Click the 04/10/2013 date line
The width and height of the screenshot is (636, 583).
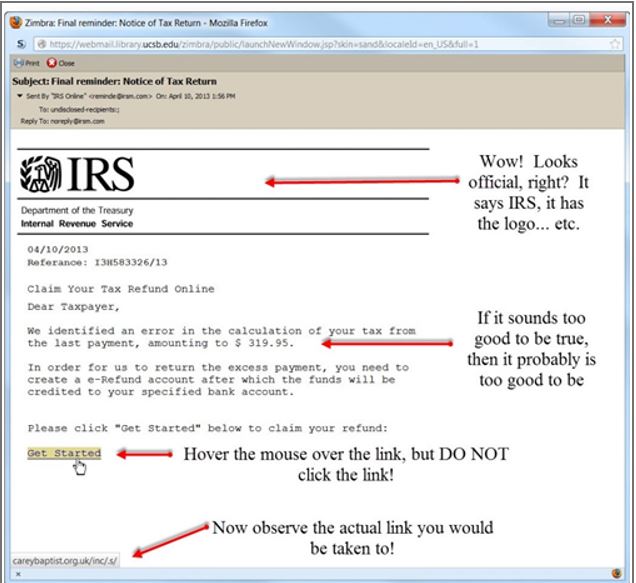(x=58, y=249)
